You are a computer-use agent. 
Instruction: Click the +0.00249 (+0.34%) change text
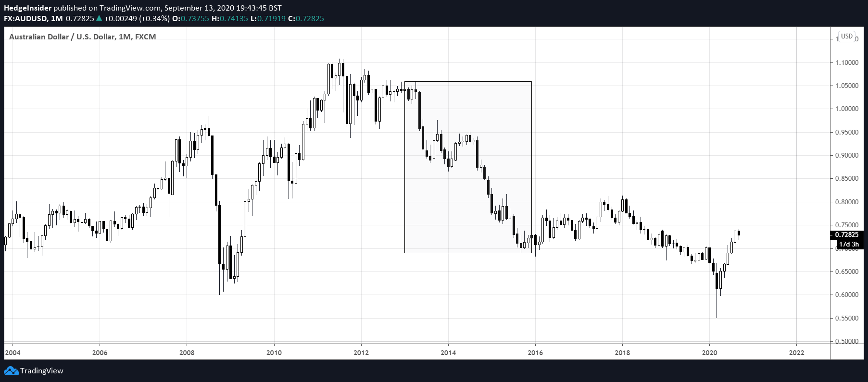click(x=137, y=18)
